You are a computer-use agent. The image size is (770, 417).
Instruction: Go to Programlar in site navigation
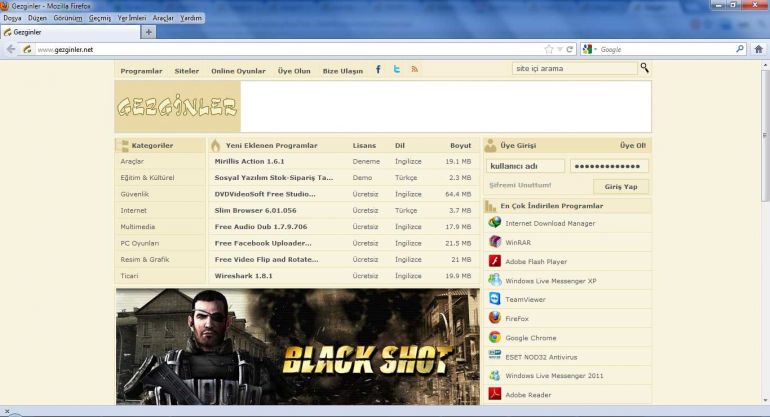click(x=141, y=71)
